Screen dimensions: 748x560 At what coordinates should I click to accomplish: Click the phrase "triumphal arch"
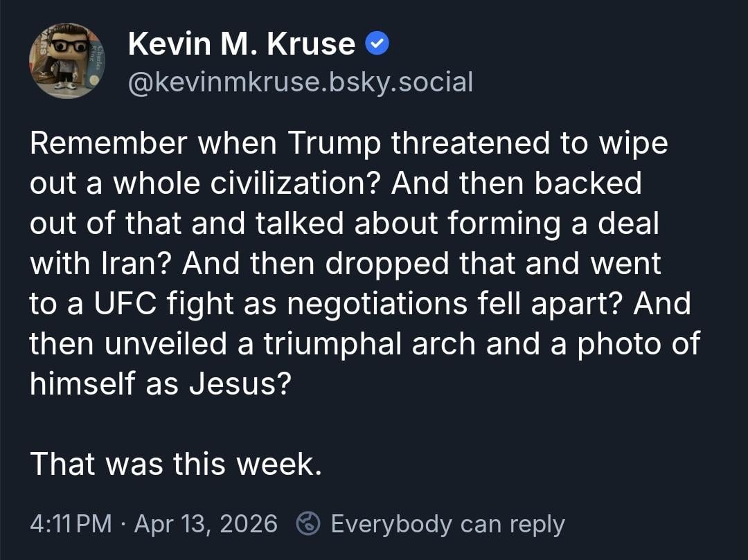click(x=371, y=344)
